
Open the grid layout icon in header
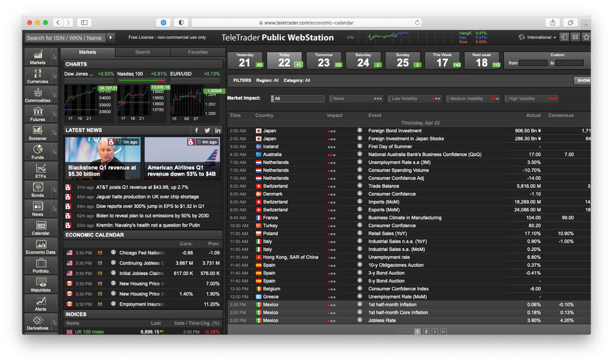tap(575, 37)
